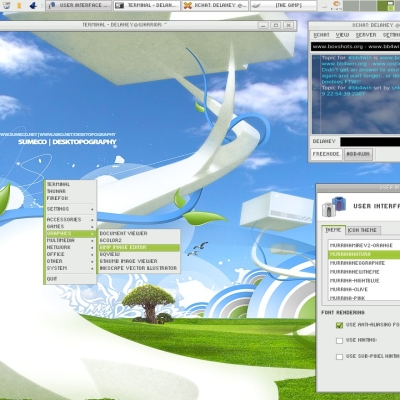Click the small white tray icon next to the orange one
The height and width of the screenshot is (400, 400).
325,6
